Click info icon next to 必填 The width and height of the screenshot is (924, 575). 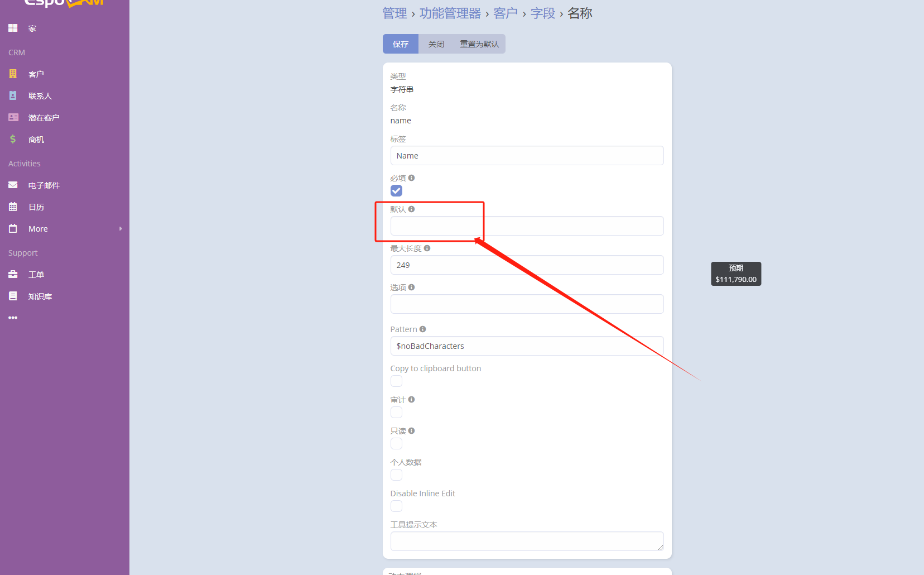coord(411,178)
